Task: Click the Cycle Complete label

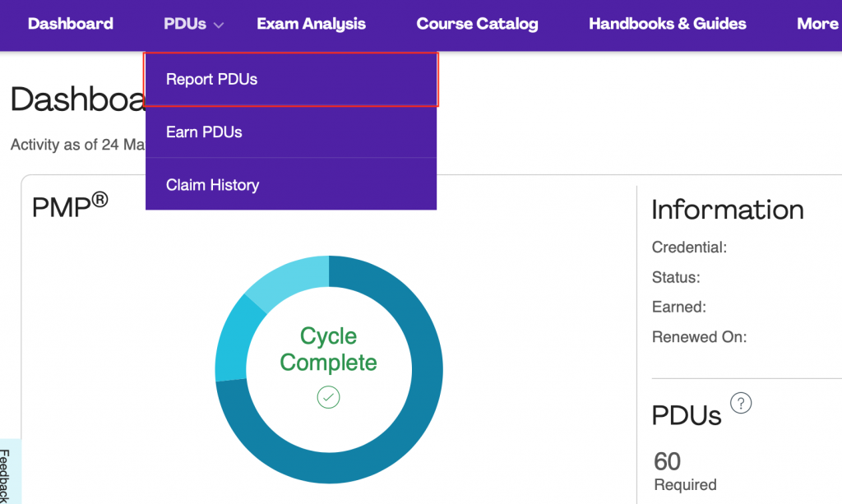Action: click(x=328, y=349)
